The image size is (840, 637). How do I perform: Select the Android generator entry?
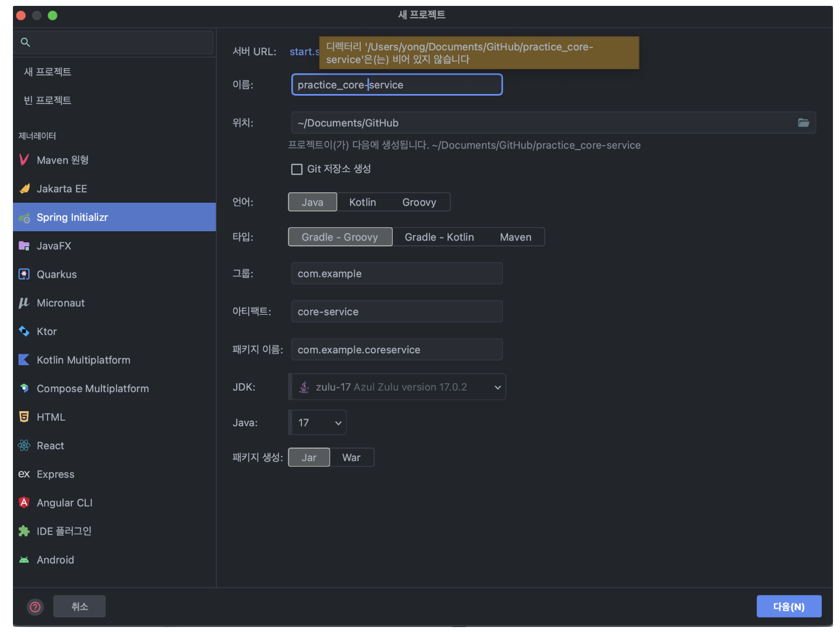pos(115,560)
